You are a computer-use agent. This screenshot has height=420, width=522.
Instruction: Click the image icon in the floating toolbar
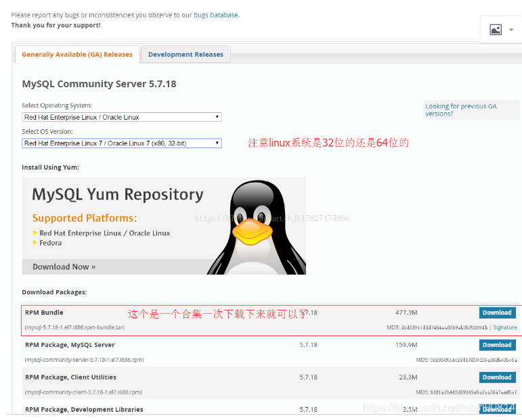tap(496, 30)
